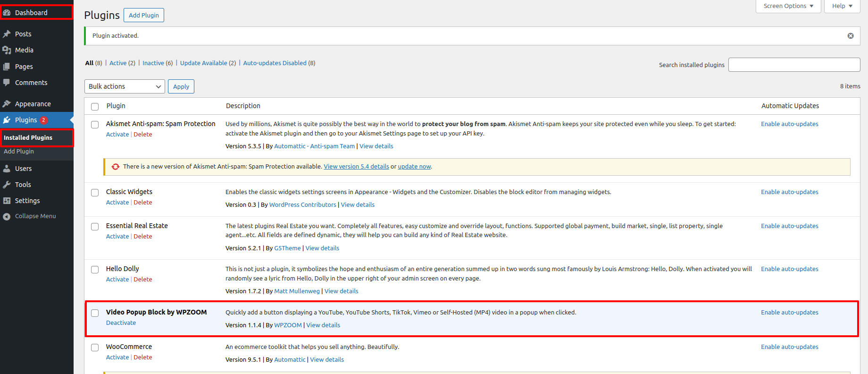Enable auto-updates for WooCommerce
The width and height of the screenshot is (868, 374).
coord(790,347)
